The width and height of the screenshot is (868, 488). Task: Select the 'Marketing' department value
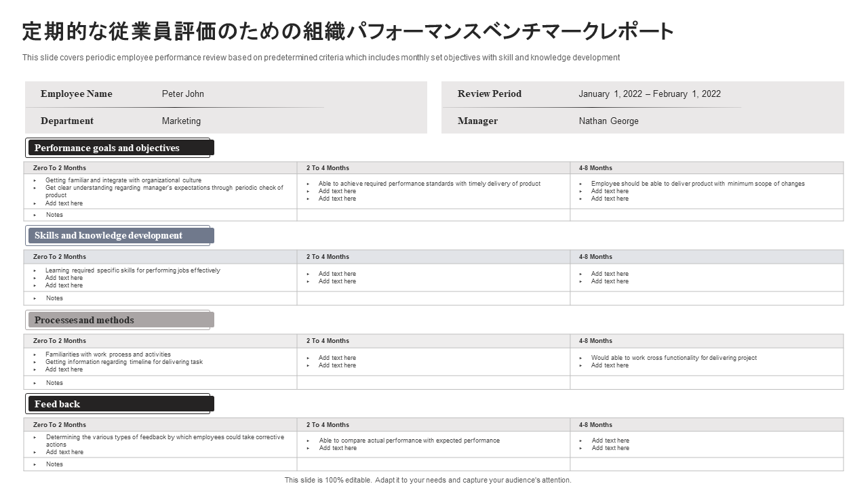(x=181, y=121)
